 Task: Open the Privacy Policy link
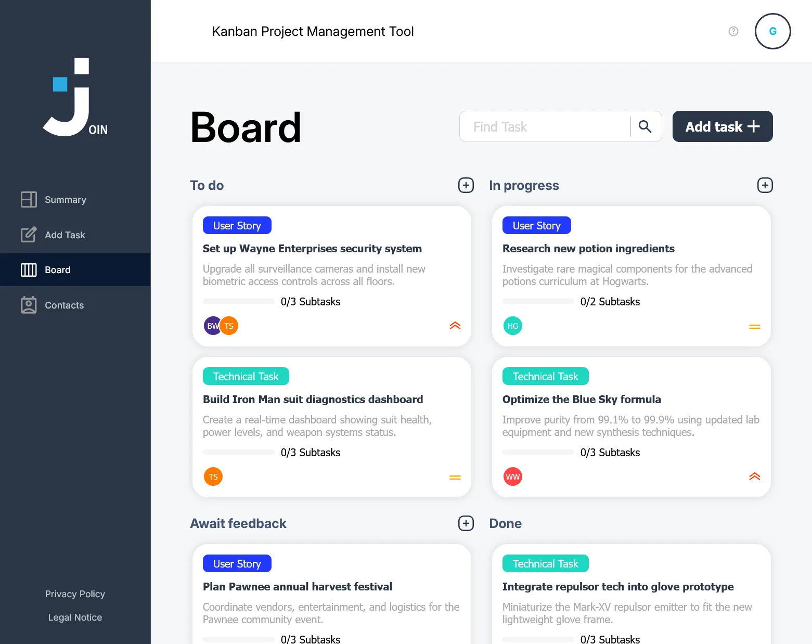click(75, 594)
